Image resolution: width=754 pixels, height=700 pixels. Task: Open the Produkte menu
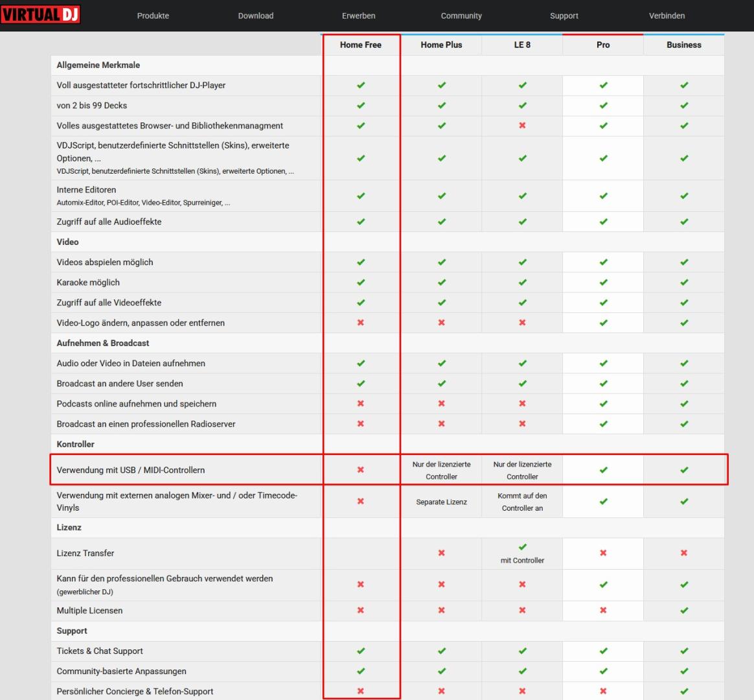pyautogui.click(x=153, y=16)
